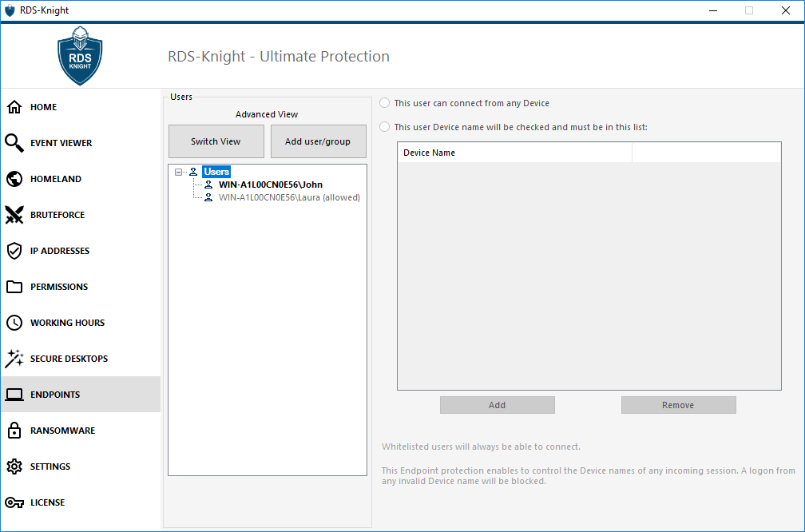Click the RDS Knight shield logo

point(80,55)
